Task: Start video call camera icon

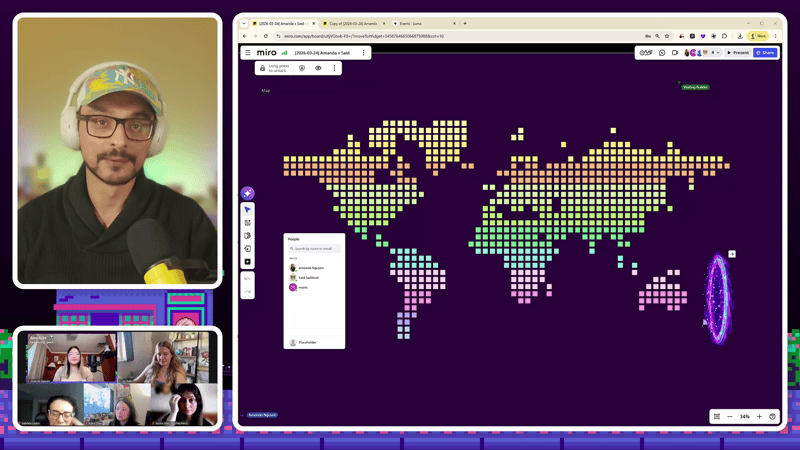Action: (x=674, y=53)
